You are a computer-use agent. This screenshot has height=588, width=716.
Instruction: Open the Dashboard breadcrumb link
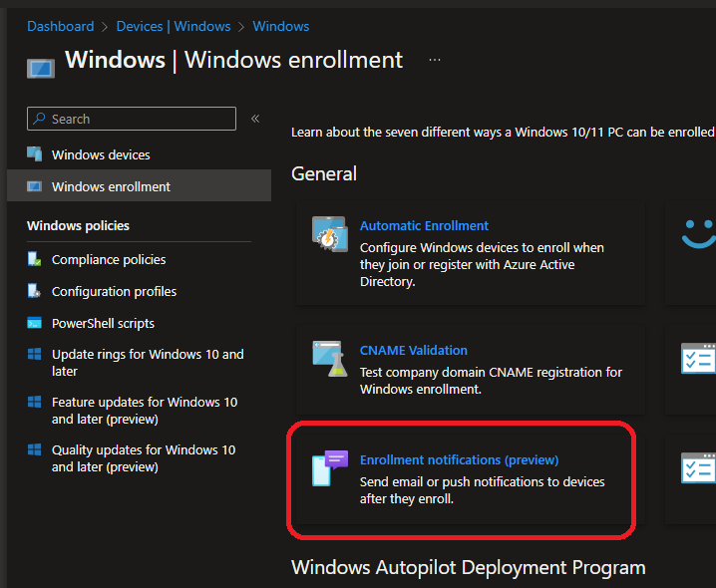pos(60,26)
